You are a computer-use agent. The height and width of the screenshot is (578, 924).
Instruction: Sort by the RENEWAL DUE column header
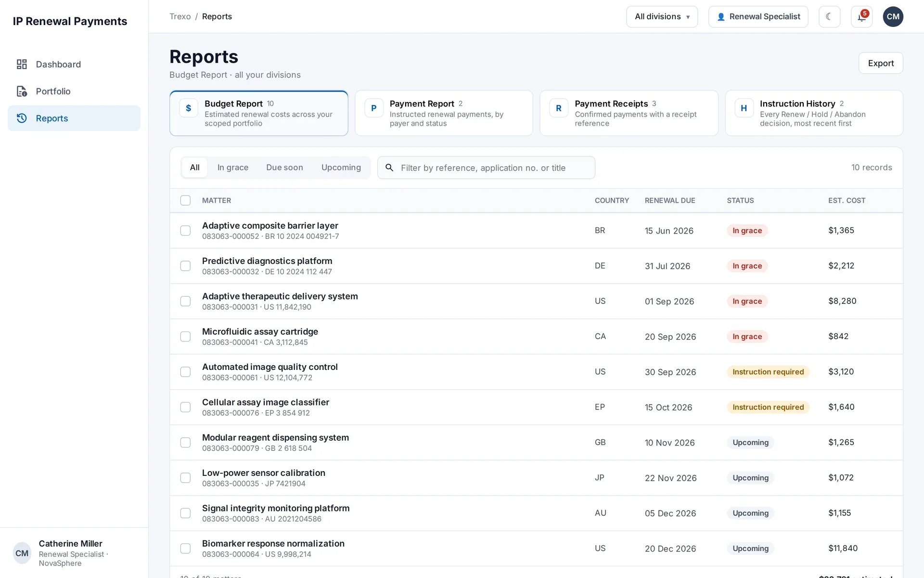(x=670, y=200)
